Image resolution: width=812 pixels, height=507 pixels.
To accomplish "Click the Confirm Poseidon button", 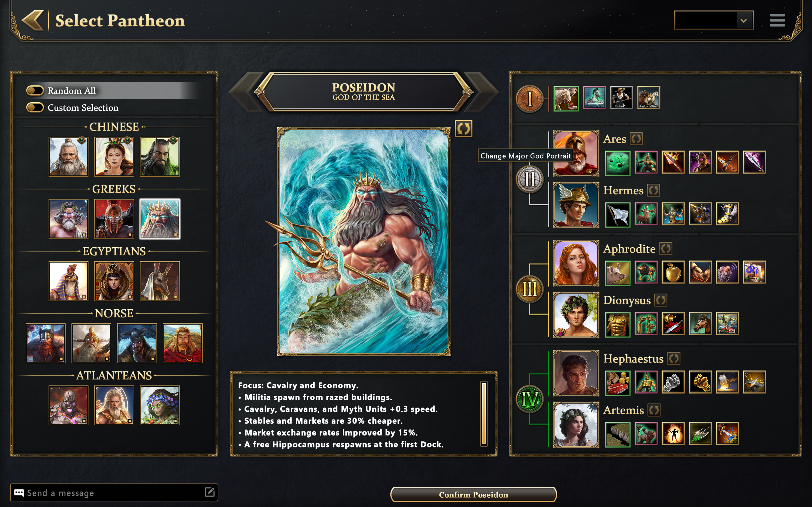I will [x=473, y=495].
